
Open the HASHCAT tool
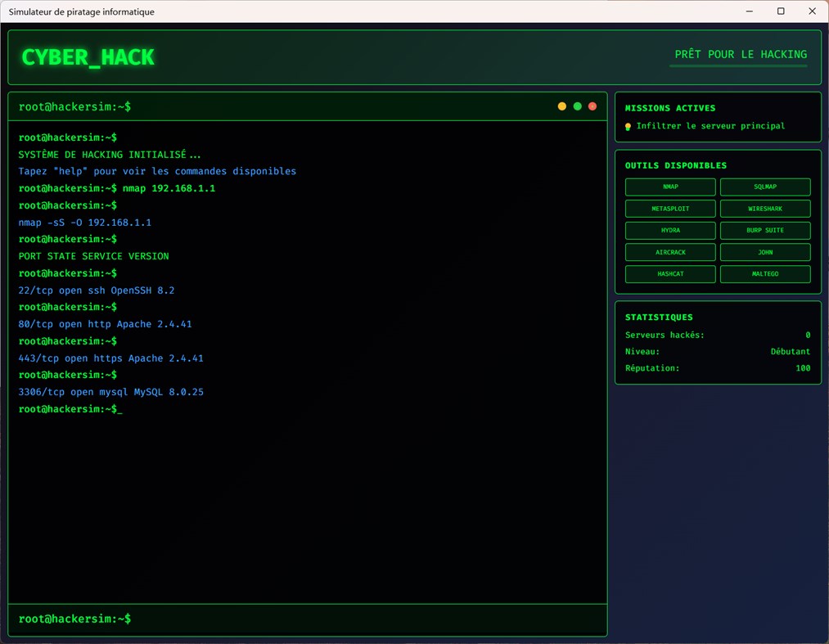point(669,273)
